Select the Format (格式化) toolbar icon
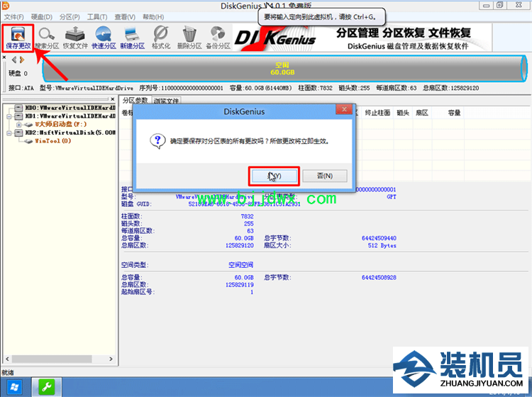The width and height of the screenshot is (532, 397). coord(160,37)
